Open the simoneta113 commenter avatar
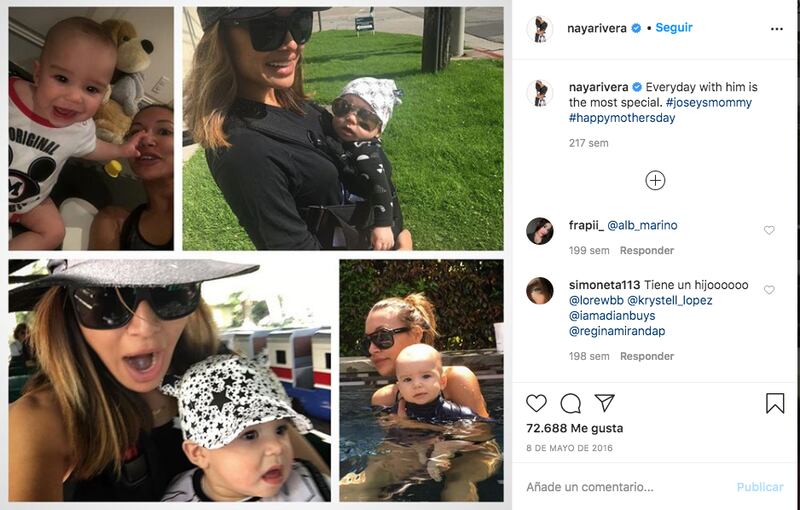Viewport: 800px width, 510px height. pyautogui.click(x=540, y=291)
